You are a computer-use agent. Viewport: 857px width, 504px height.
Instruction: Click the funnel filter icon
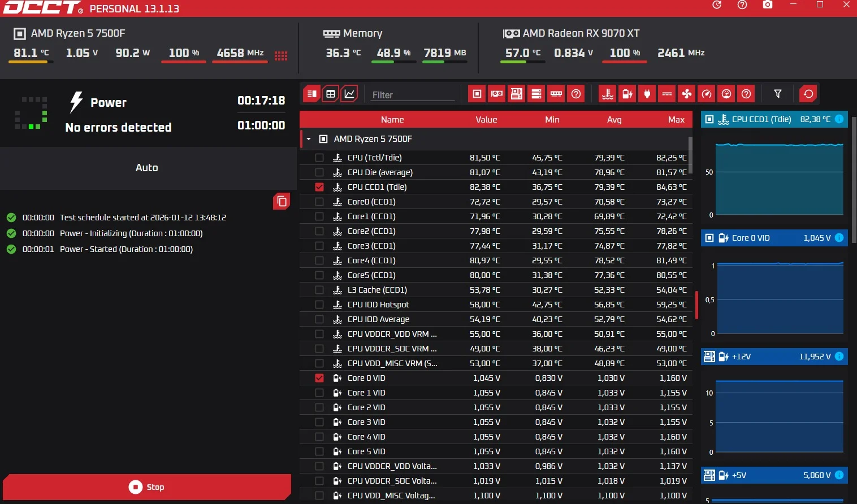coord(778,94)
